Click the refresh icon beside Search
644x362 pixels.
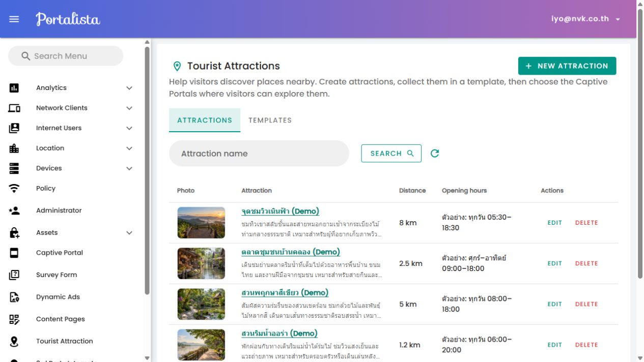[435, 154]
